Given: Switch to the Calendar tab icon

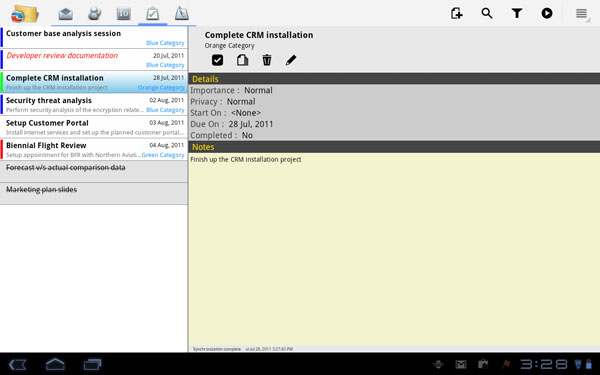Looking at the screenshot, I should tap(124, 14).
